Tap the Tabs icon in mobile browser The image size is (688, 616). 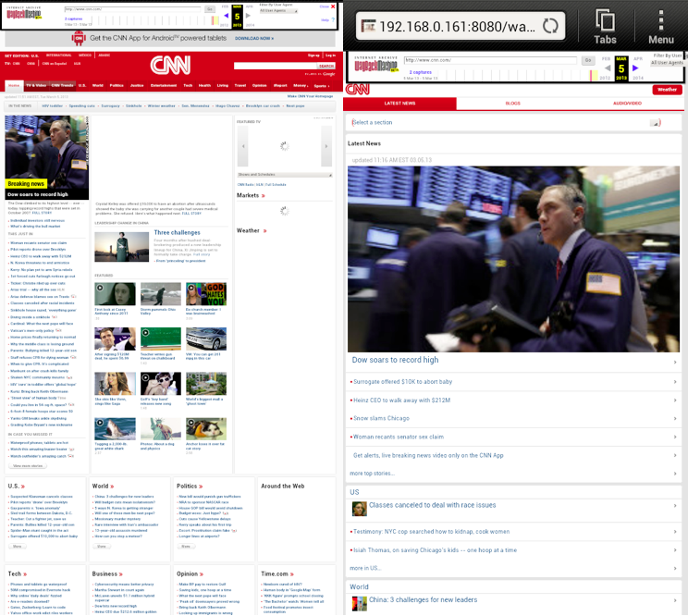(605, 27)
